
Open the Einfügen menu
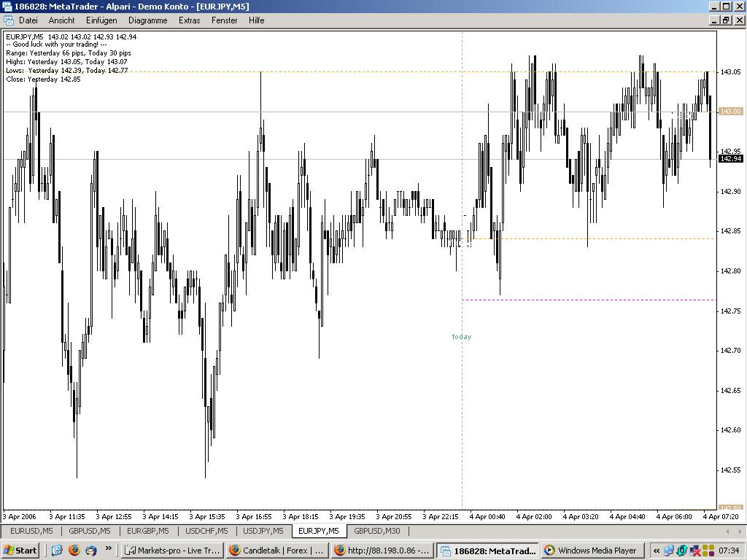(x=101, y=20)
